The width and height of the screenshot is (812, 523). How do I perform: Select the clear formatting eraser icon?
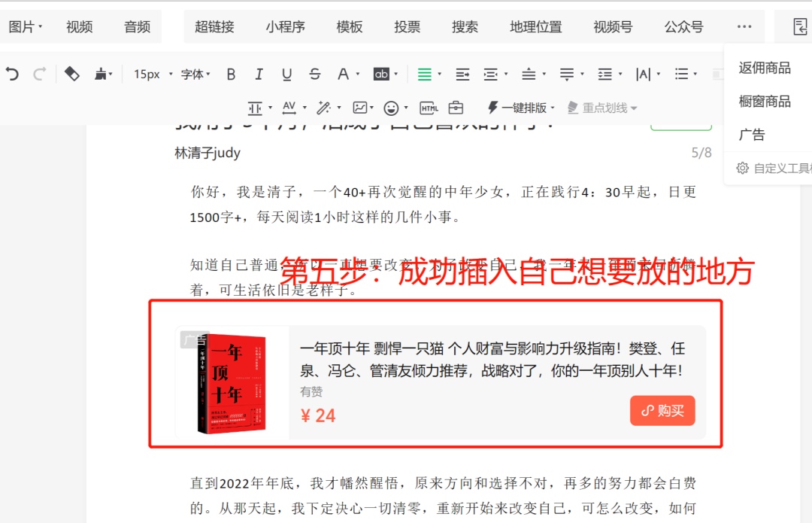coord(71,74)
